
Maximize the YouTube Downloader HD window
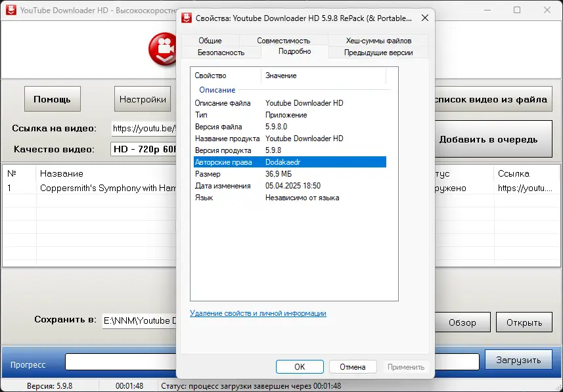[x=516, y=10]
